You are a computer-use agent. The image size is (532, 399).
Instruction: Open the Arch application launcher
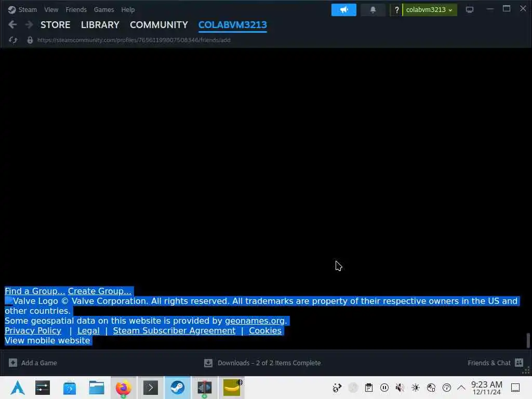pyautogui.click(x=18, y=388)
